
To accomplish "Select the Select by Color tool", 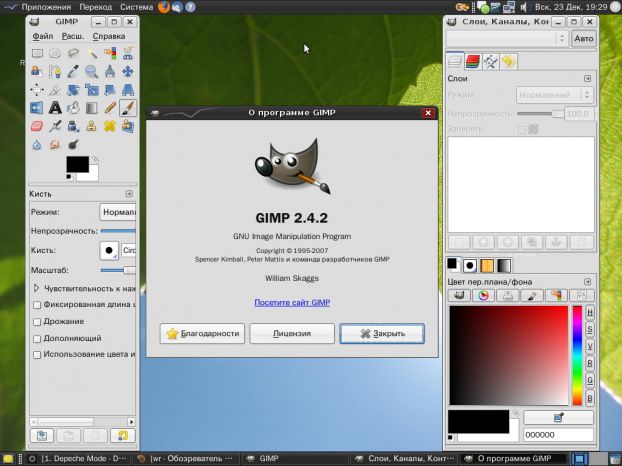I will pos(110,53).
